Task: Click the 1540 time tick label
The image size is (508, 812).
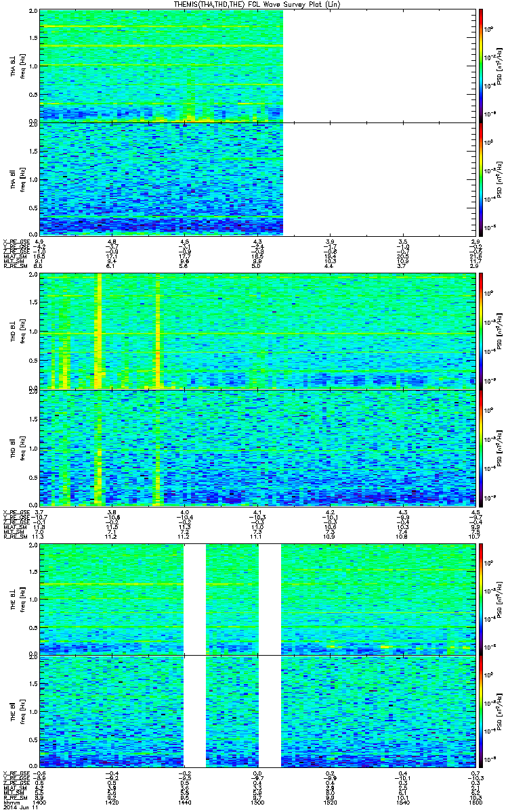Action: (x=402, y=803)
